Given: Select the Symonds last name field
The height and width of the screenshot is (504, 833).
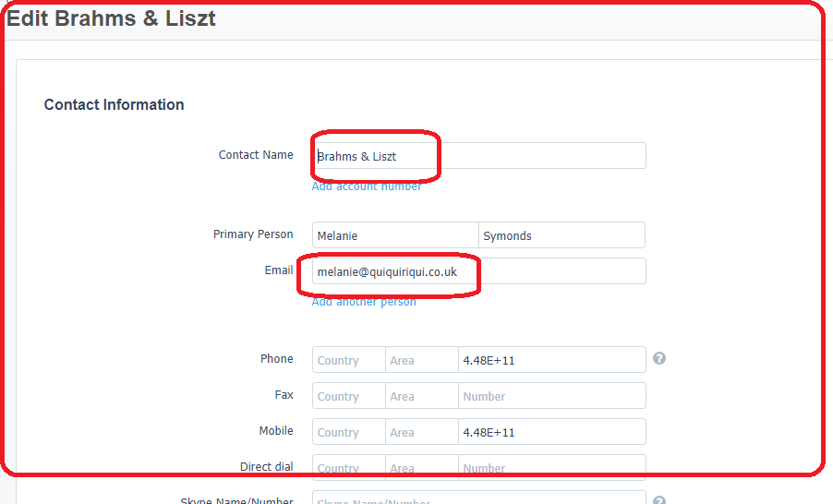Looking at the screenshot, I should (x=562, y=235).
